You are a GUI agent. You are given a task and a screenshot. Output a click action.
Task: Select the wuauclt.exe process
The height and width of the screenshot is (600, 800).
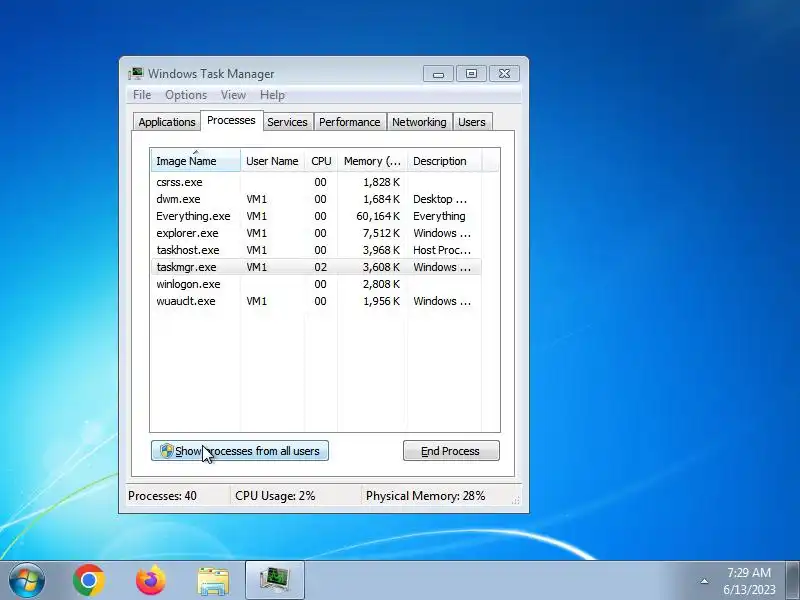316,301
